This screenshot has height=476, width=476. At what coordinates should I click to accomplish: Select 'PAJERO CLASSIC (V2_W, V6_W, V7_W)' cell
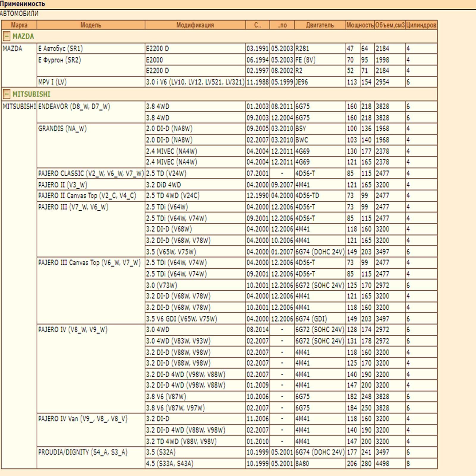[91, 173]
